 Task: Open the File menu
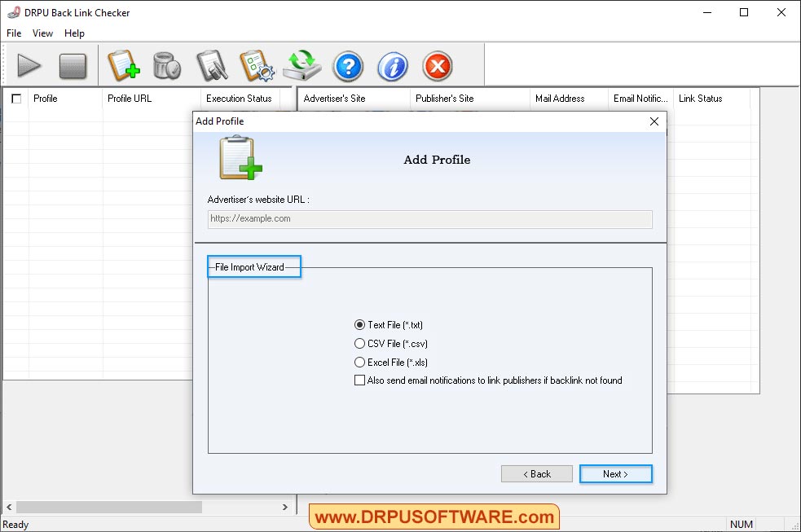click(x=13, y=33)
